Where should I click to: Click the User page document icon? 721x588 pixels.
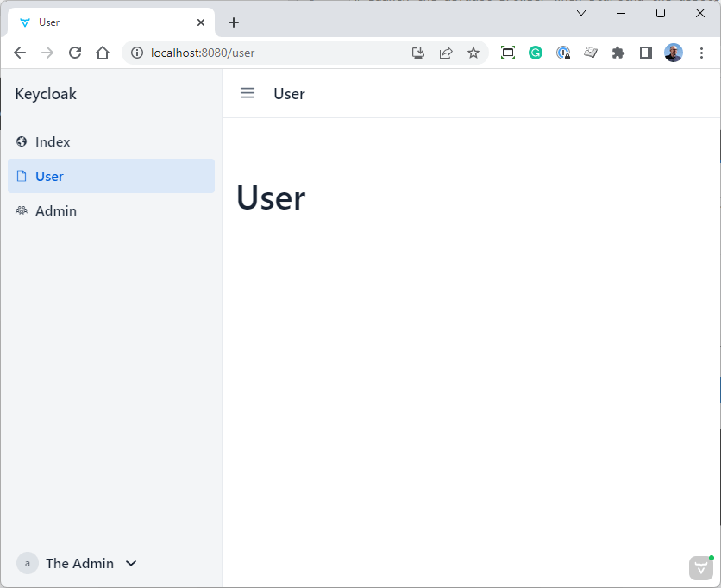point(22,176)
